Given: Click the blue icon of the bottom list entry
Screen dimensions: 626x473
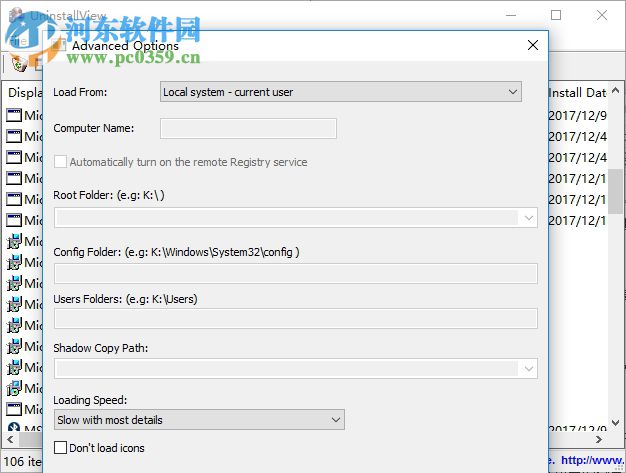Looking at the screenshot, I should (14, 430).
